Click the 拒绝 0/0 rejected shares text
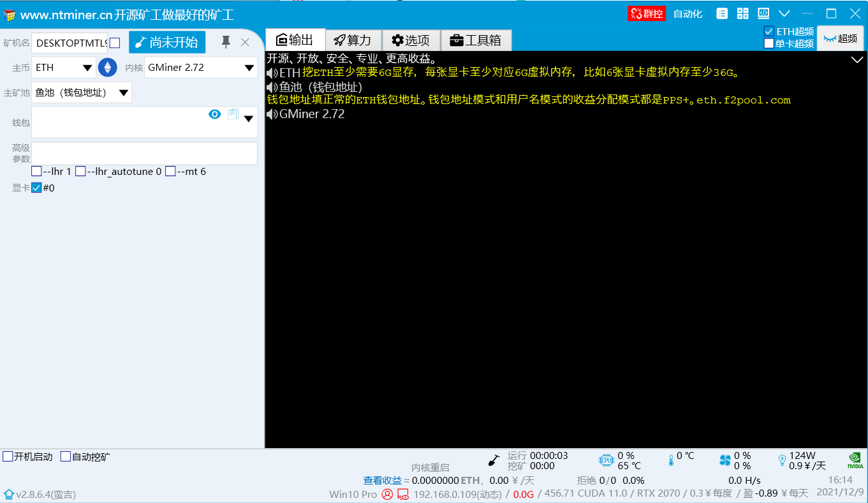 597,480
